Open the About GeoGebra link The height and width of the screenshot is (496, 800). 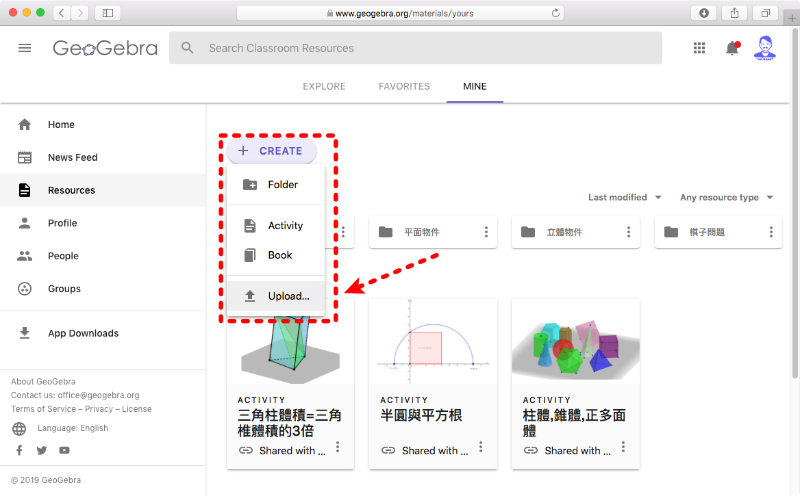point(43,381)
